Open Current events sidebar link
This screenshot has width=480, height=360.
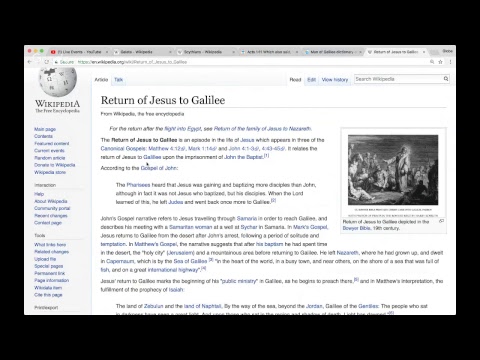pyautogui.click(x=49, y=151)
